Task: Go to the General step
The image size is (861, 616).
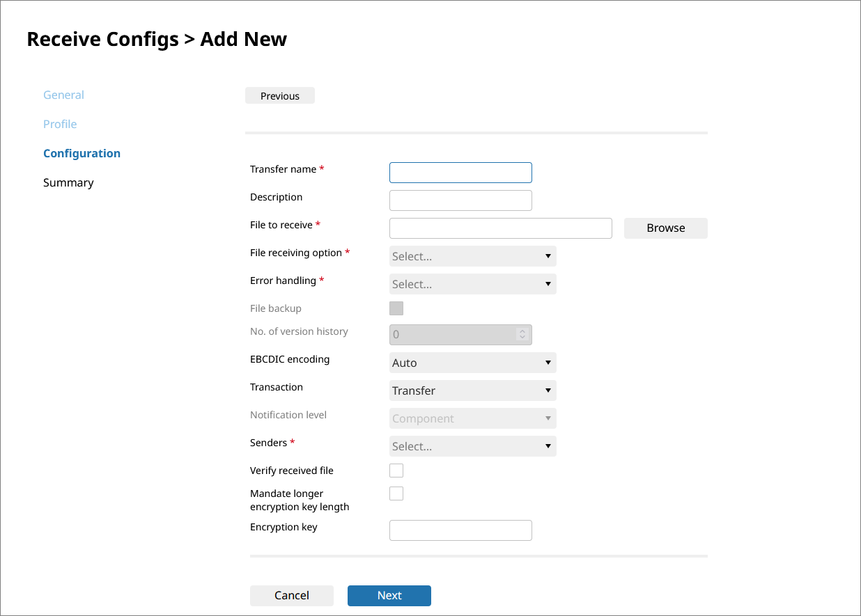Action: click(63, 95)
